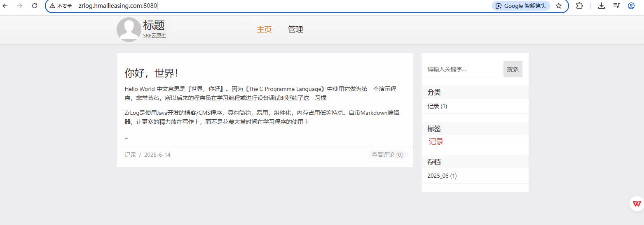The height and width of the screenshot is (225, 644).
Task: Select the red 记录 tag
Action: 436,142
